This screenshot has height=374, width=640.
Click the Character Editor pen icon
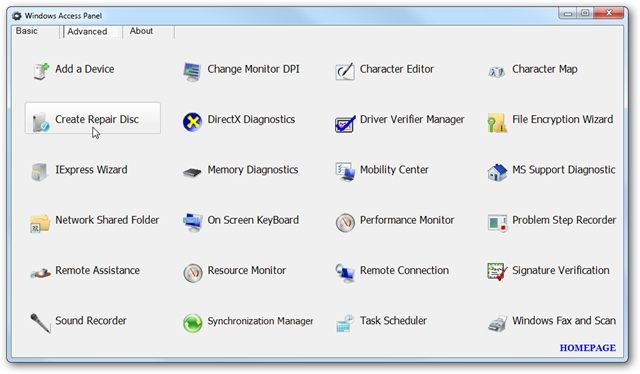[345, 71]
